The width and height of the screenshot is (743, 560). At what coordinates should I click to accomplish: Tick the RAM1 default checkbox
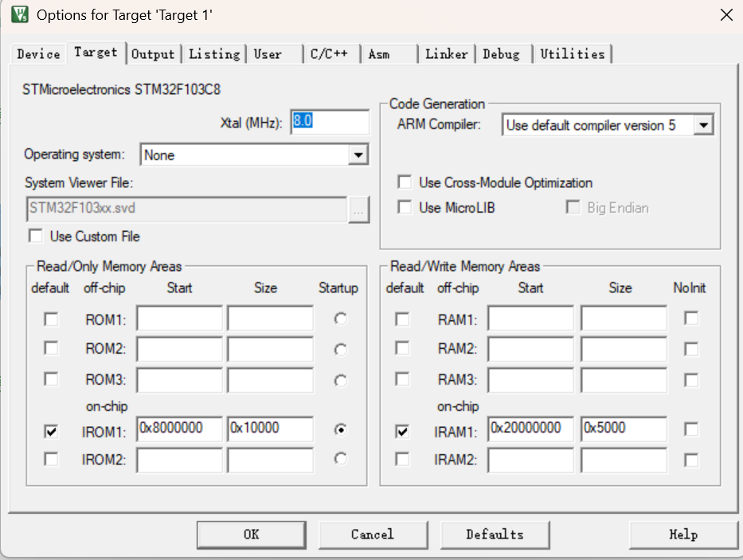point(402,319)
